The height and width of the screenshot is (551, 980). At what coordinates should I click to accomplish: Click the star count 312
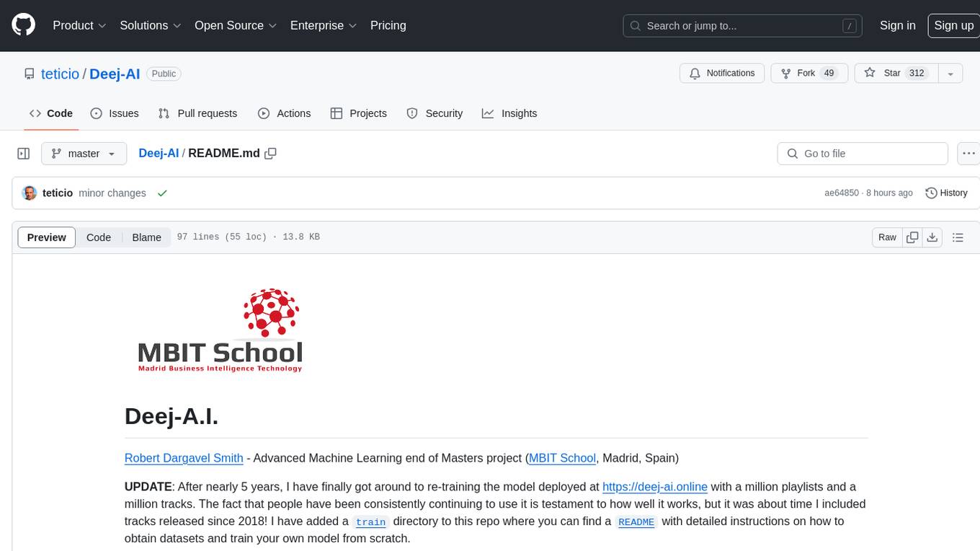click(x=917, y=74)
